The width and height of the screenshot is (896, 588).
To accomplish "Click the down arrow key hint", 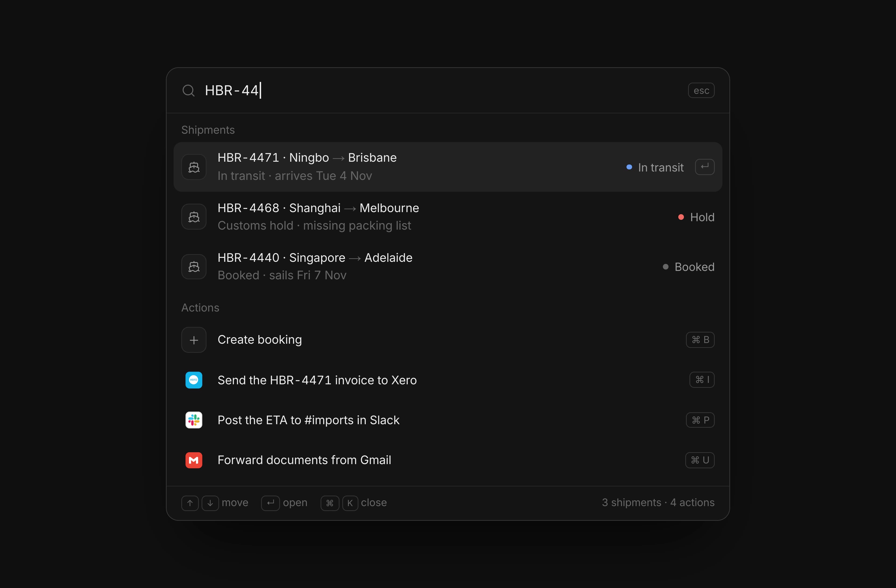I will (x=210, y=503).
